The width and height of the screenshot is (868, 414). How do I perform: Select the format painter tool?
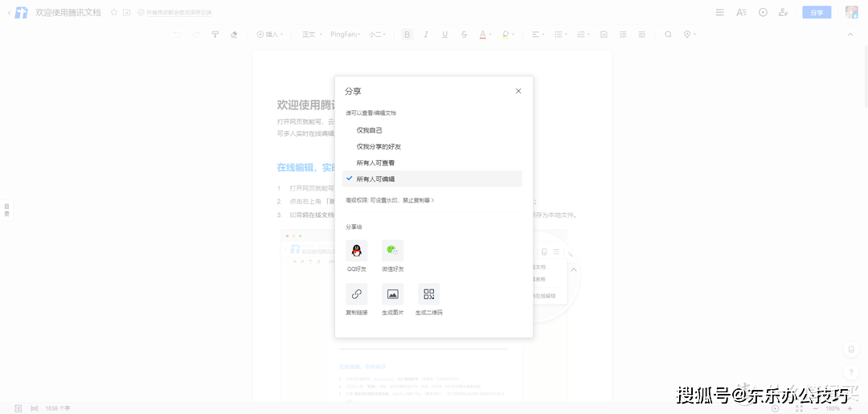click(215, 35)
